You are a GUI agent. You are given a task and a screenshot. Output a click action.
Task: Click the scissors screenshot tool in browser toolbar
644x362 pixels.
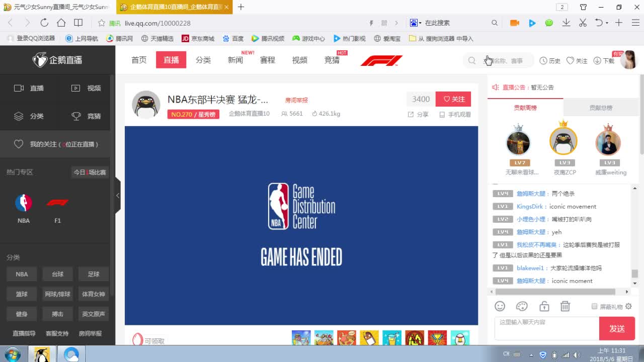583,23
